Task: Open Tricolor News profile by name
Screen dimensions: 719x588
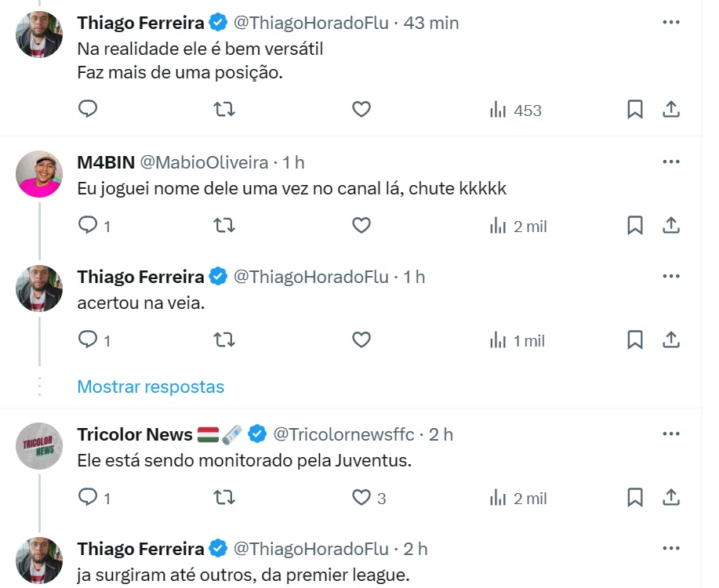Action: 135,434
